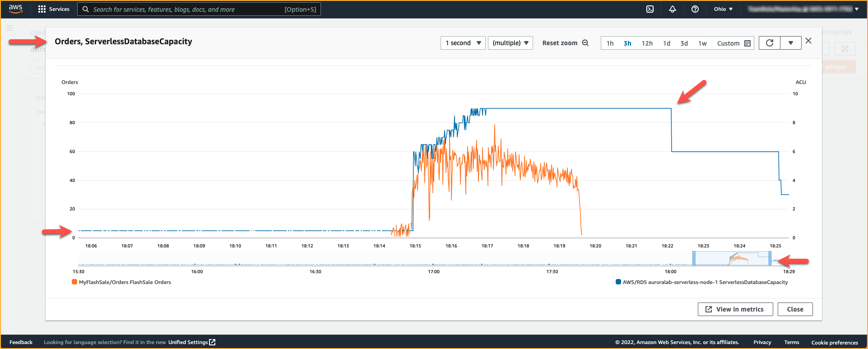868x349 pixels.
Task: Click the MyFlashSale/Orders FlashSale Orders legend label
Action: pos(125,282)
